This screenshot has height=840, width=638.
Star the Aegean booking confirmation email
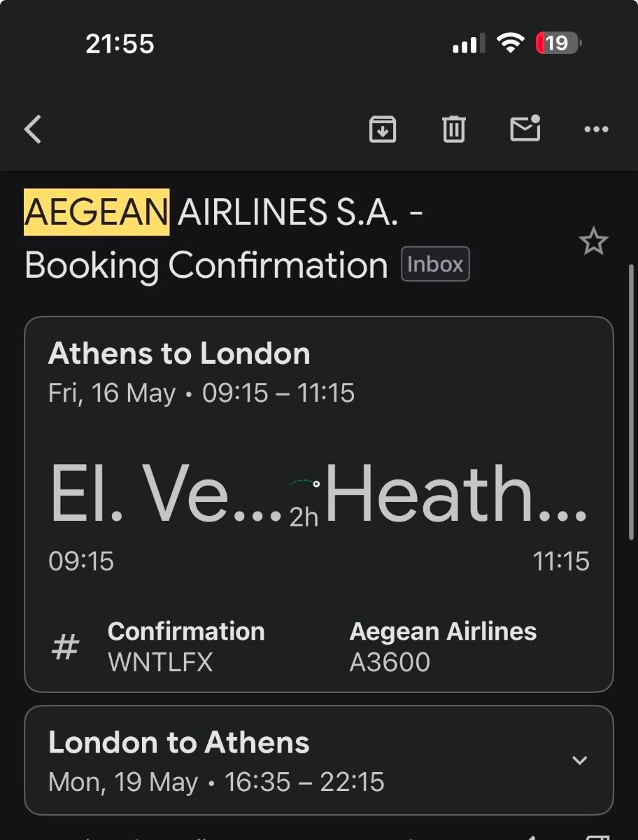593,242
